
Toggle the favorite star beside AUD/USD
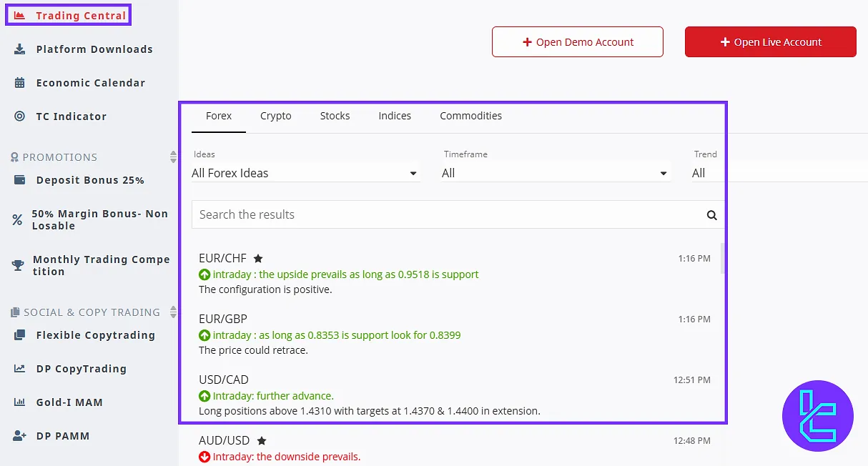262,441
